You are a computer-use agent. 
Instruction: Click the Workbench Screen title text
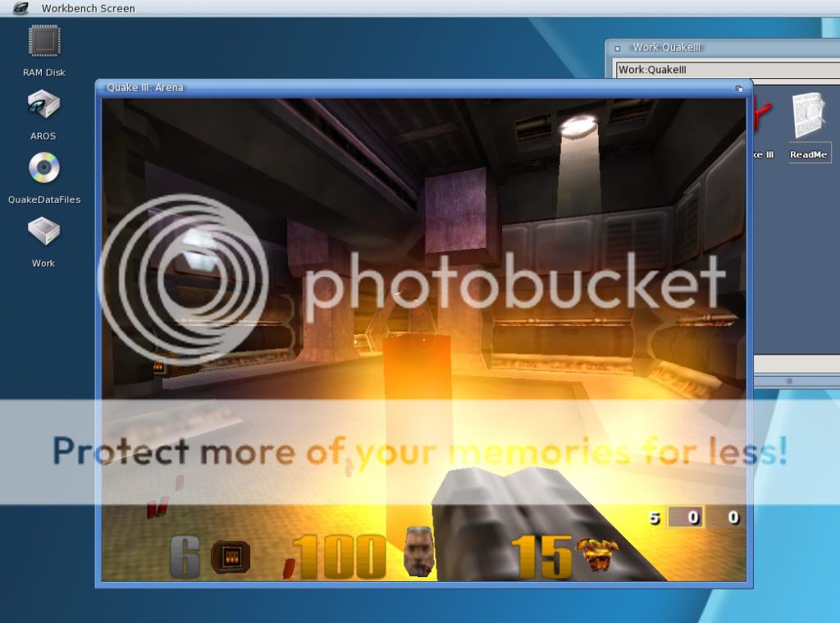[x=88, y=9]
